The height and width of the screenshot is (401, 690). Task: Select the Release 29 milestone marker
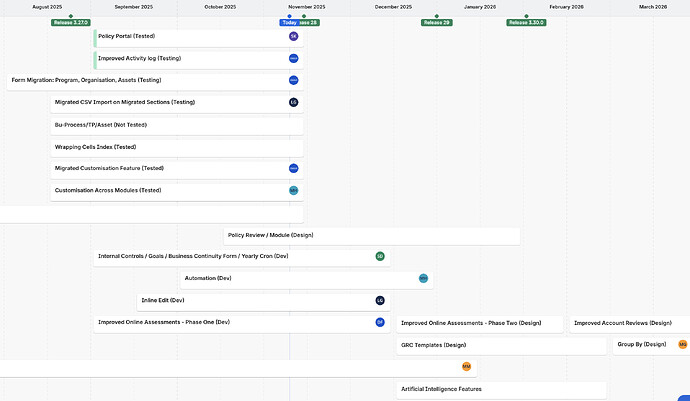(436, 22)
